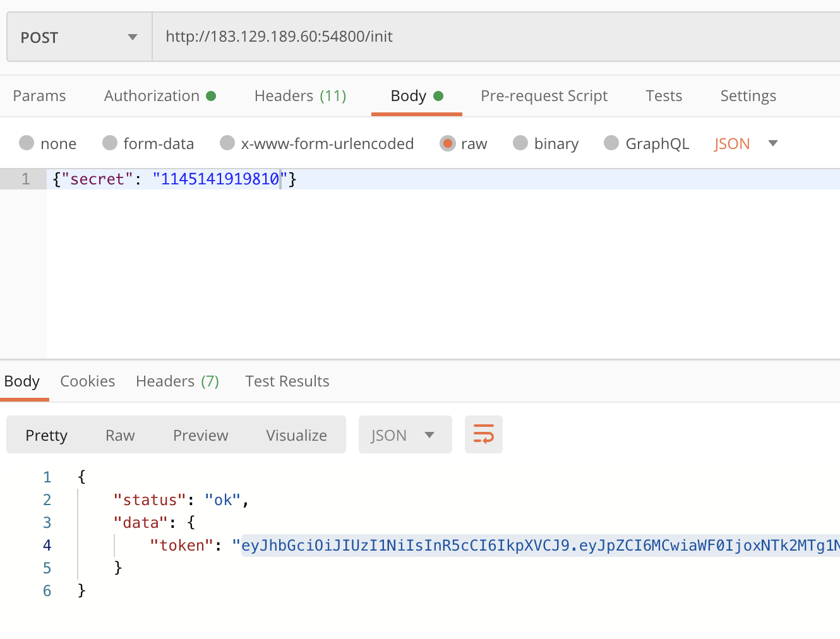
Task: Open the request Headers (11) tab
Action: (301, 96)
